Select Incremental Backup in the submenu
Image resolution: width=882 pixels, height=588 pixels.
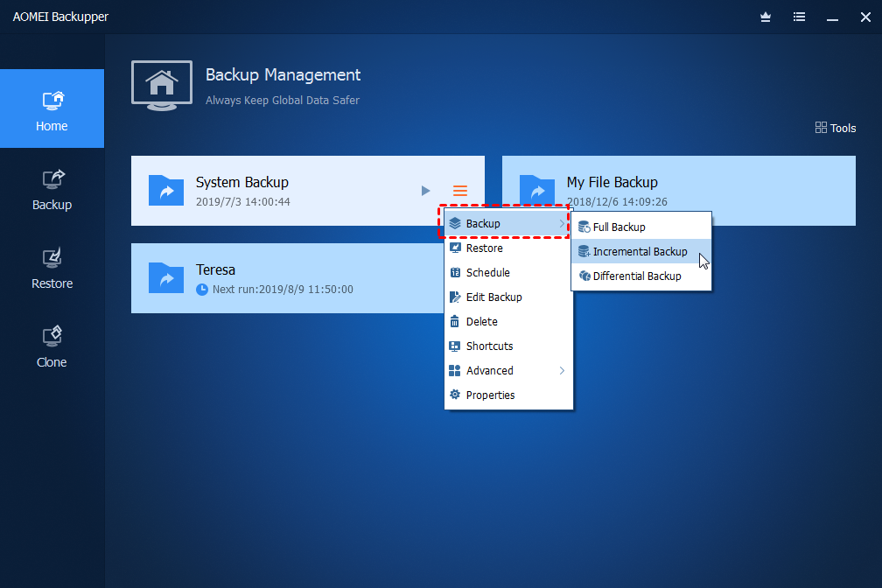[641, 251]
